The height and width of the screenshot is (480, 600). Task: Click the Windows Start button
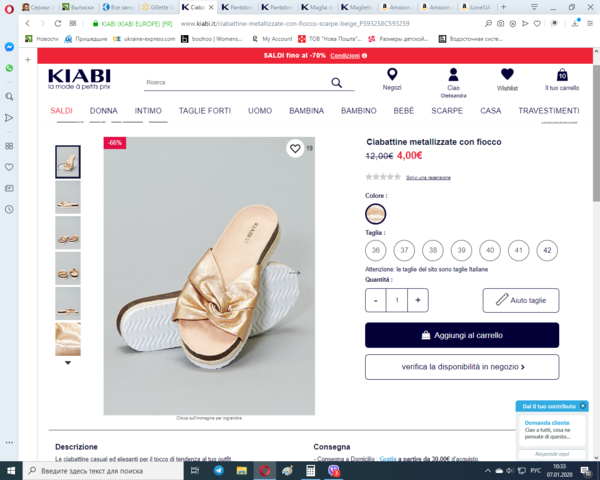coord(11,470)
